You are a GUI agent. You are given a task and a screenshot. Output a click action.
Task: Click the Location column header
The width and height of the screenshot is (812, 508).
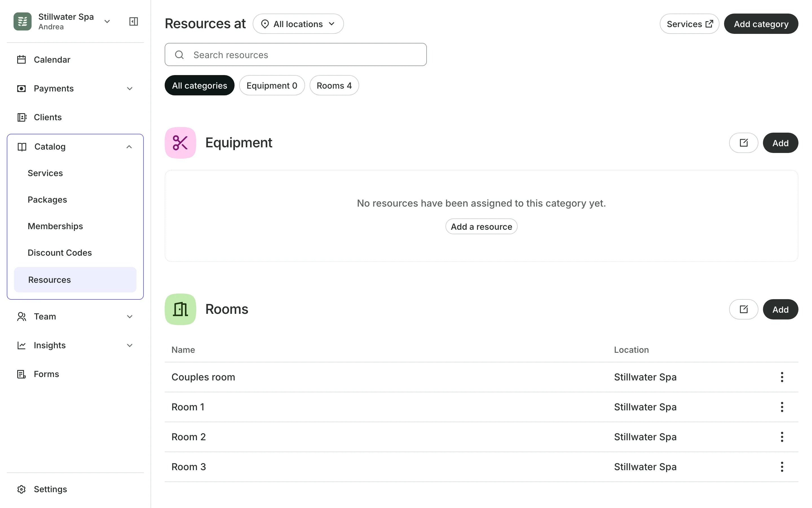click(631, 350)
